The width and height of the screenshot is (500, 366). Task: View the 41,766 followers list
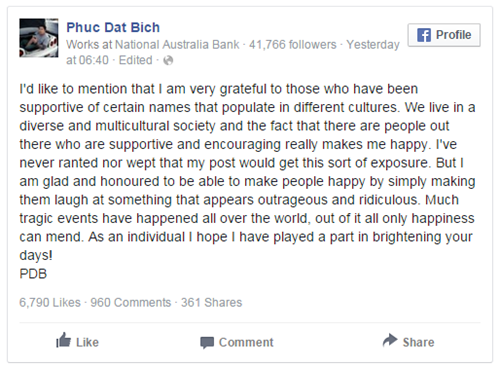coord(293,44)
